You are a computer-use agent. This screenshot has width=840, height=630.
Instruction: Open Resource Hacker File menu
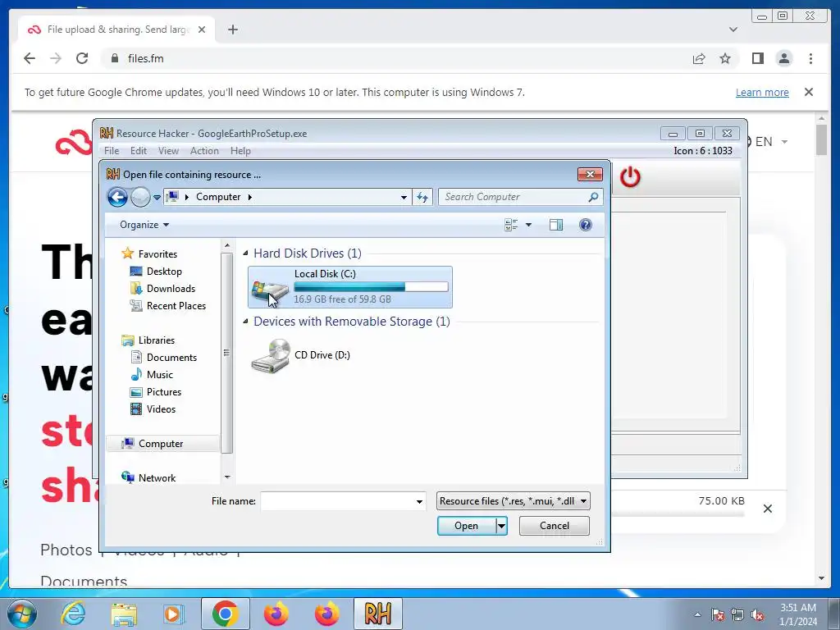pos(112,151)
